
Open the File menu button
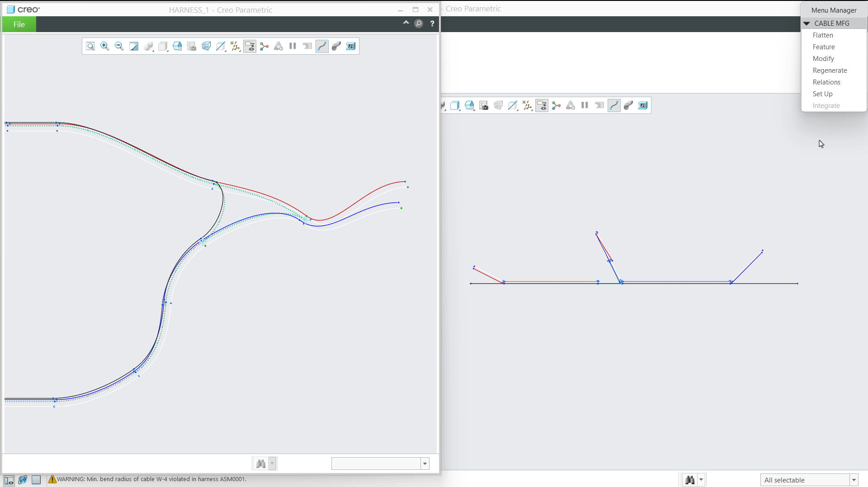click(19, 24)
